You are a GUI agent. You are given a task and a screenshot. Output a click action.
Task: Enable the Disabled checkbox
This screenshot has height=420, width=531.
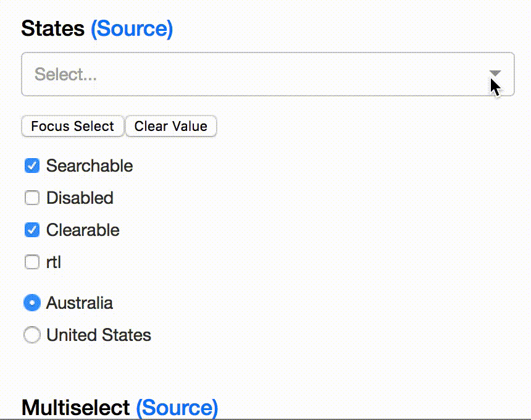click(31, 198)
